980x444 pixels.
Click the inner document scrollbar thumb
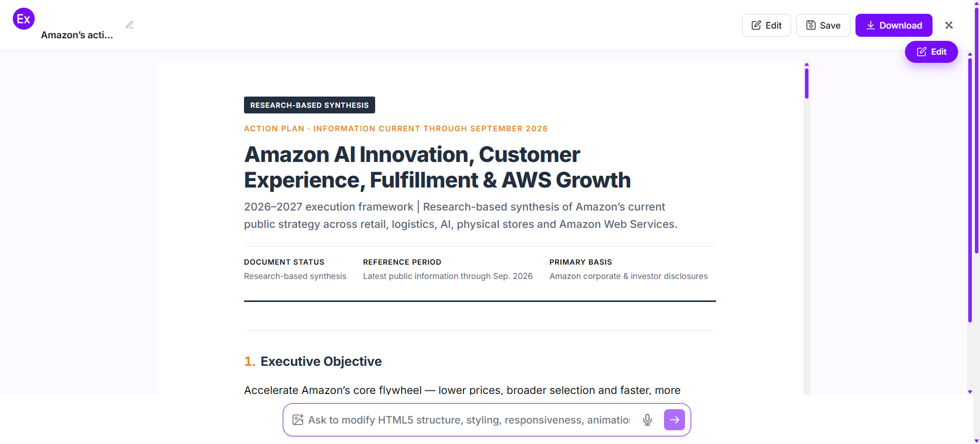(x=806, y=83)
